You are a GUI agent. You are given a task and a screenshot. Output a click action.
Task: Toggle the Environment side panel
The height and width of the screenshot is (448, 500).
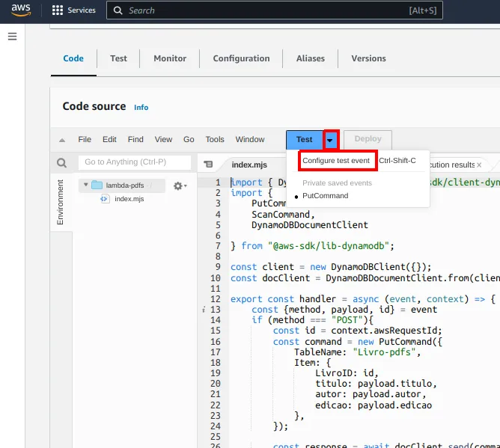coord(60,202)
